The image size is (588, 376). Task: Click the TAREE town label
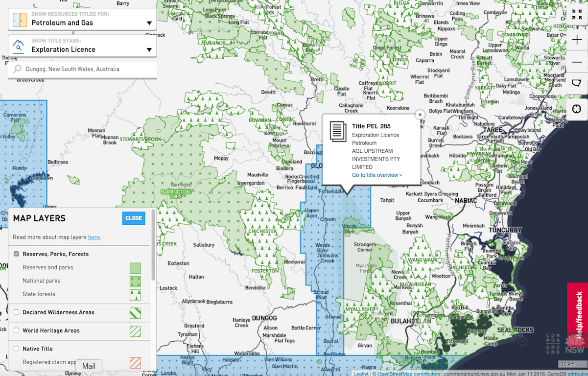pyautogui.click(x=493, y=130)
